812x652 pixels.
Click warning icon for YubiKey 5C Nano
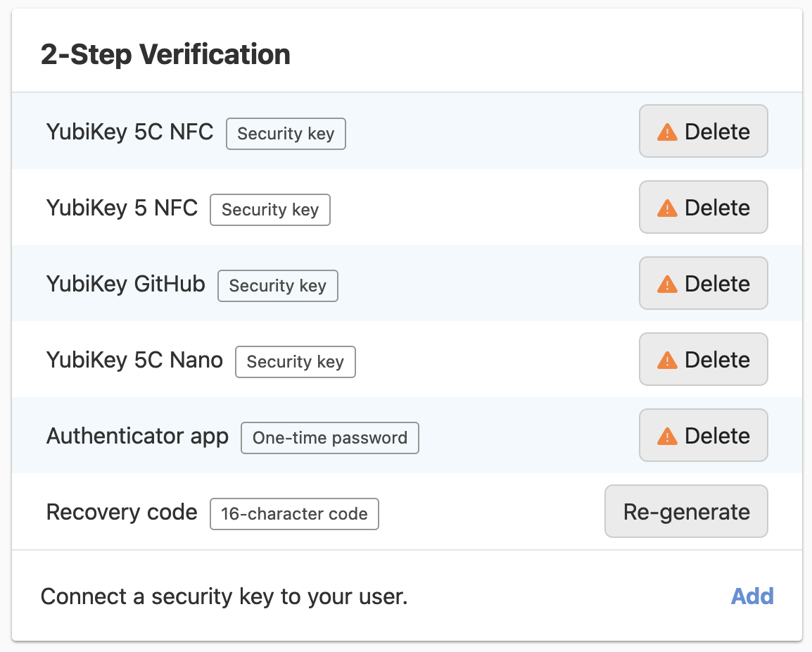[x=666, y=360]
